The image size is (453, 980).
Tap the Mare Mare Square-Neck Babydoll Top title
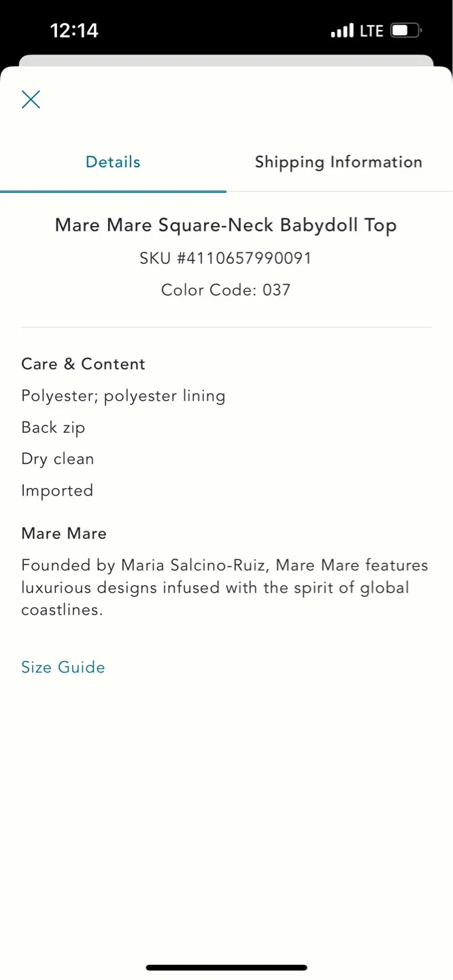click(x=226, y=225)
